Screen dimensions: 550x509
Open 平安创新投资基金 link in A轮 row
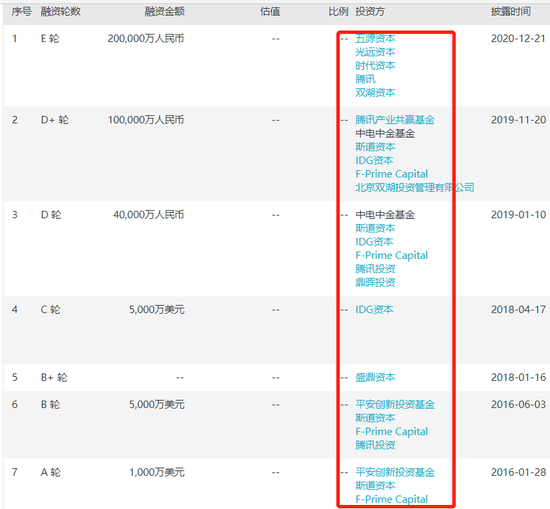[395, 472]
